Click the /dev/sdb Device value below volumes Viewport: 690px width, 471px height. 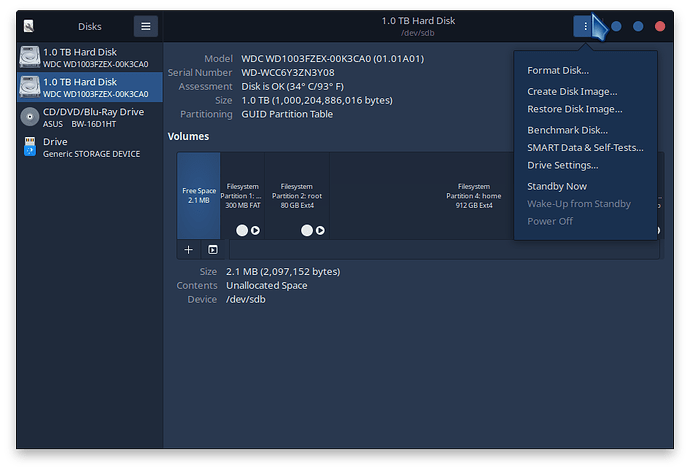(x=246, y=300)
